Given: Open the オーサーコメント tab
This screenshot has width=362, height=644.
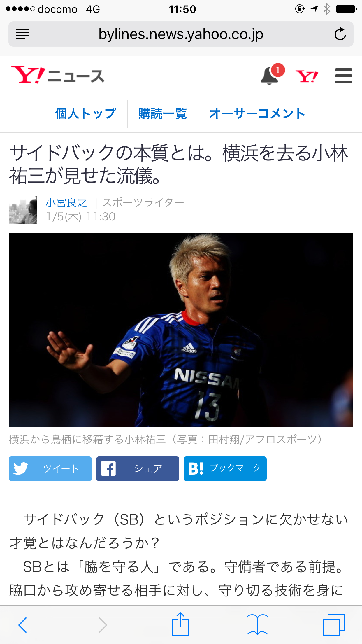Looking at the screenshot, I should click(257, 113).
